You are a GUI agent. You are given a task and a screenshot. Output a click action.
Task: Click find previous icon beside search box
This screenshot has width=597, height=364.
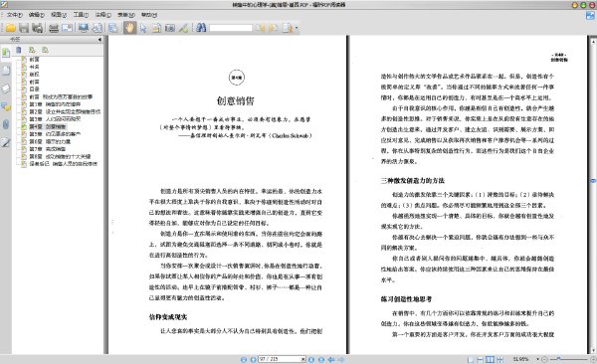click(260, 28)
